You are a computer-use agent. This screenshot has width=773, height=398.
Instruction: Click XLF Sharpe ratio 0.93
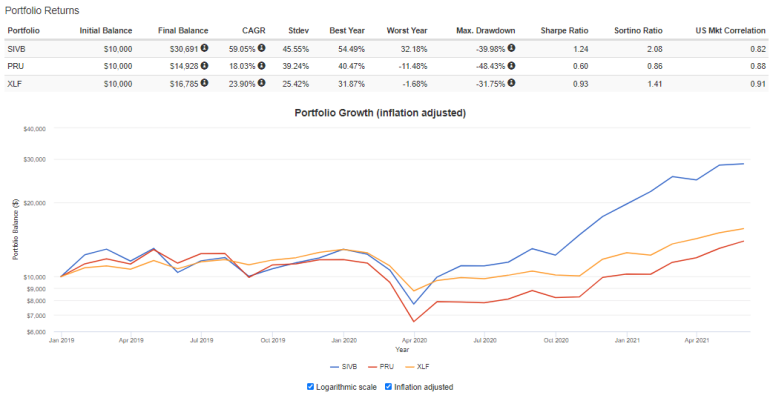tap(582, 84)
